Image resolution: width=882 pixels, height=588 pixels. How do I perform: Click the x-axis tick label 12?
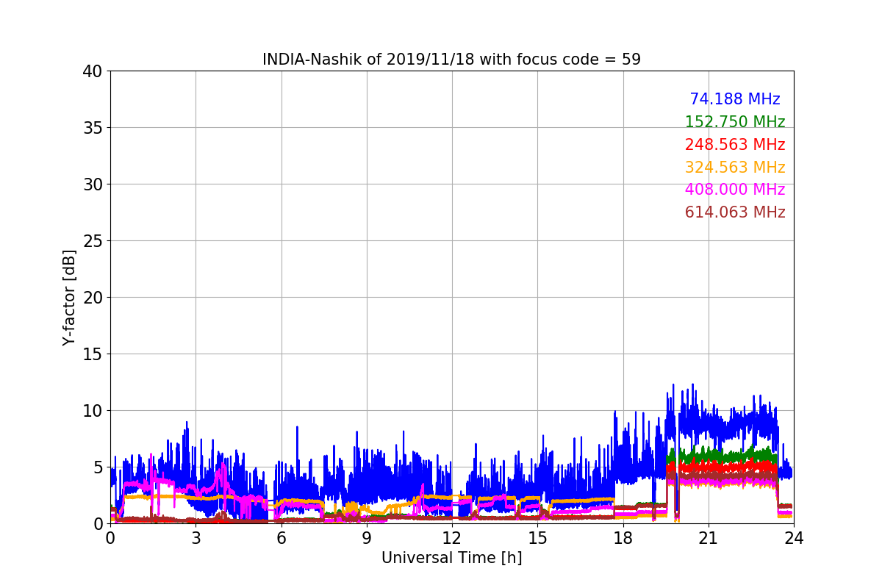(452, 538)
